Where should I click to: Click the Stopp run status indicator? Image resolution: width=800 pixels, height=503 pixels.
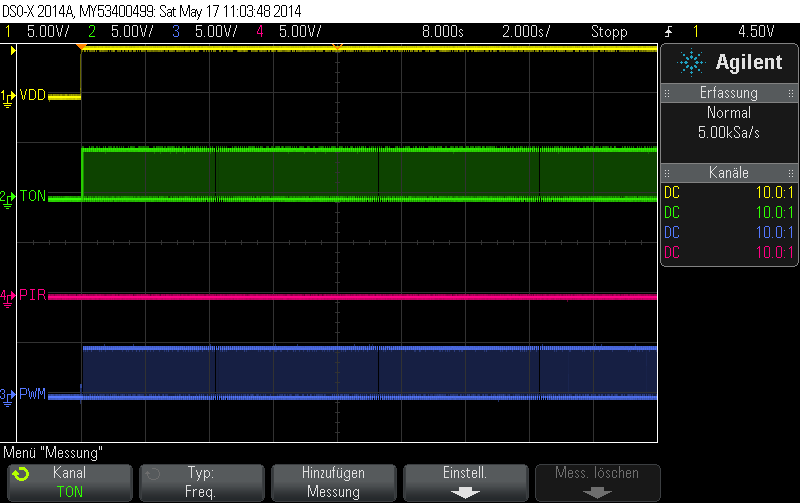[x=608, y=32]
